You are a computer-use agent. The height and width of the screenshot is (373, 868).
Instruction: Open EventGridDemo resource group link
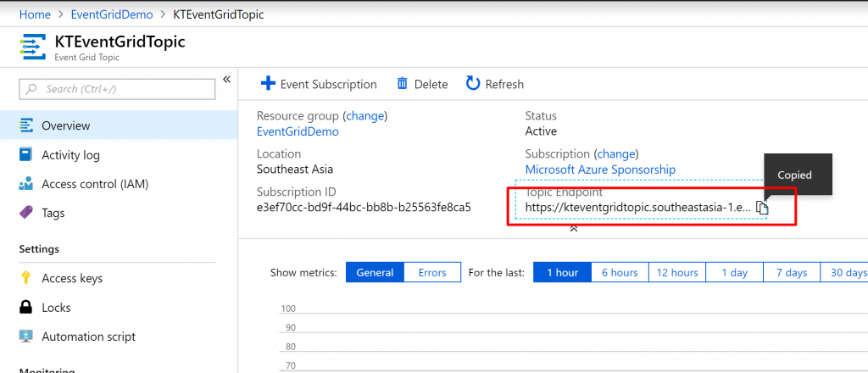[298, 131]
